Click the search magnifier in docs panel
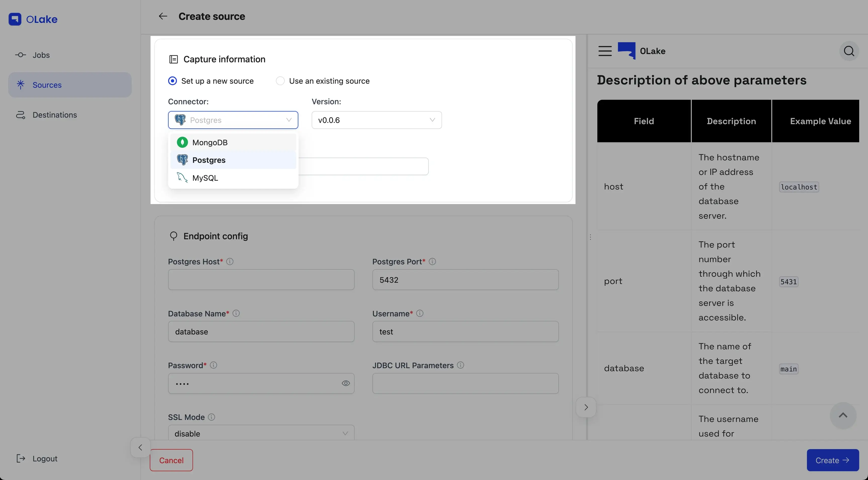Image resolution: width=868 pixels, height=480 pixels. [x=849, y=51]
